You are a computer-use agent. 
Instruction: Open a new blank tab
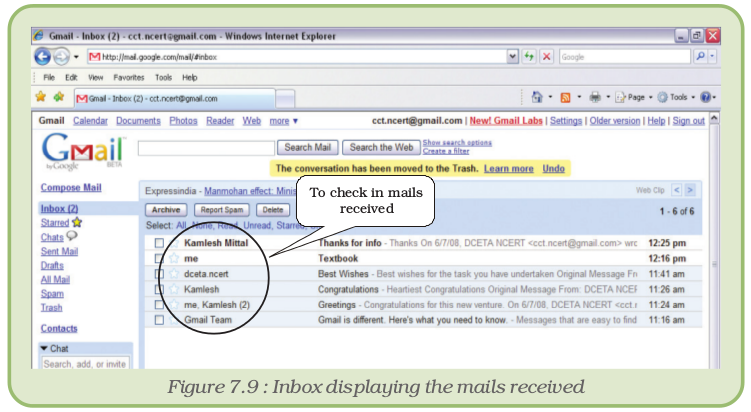coord(285,99)
